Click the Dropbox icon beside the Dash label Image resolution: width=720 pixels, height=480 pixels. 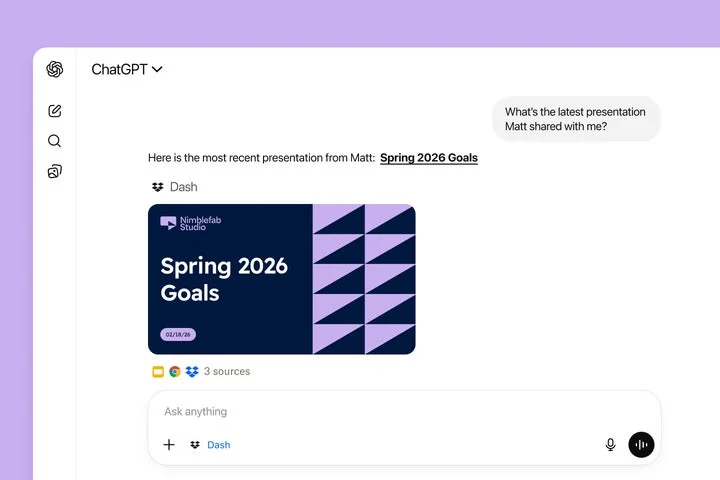tap(158, 187)
